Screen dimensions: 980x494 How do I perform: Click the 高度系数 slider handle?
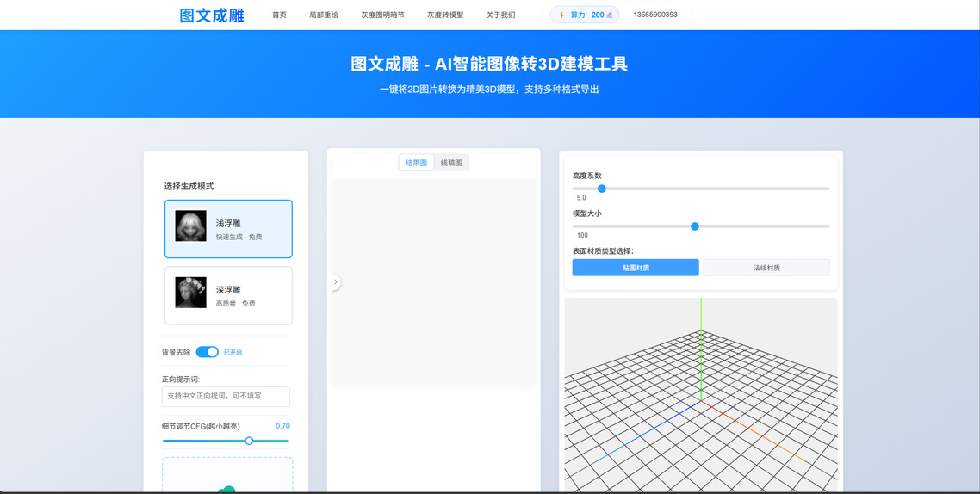point(602,188)
